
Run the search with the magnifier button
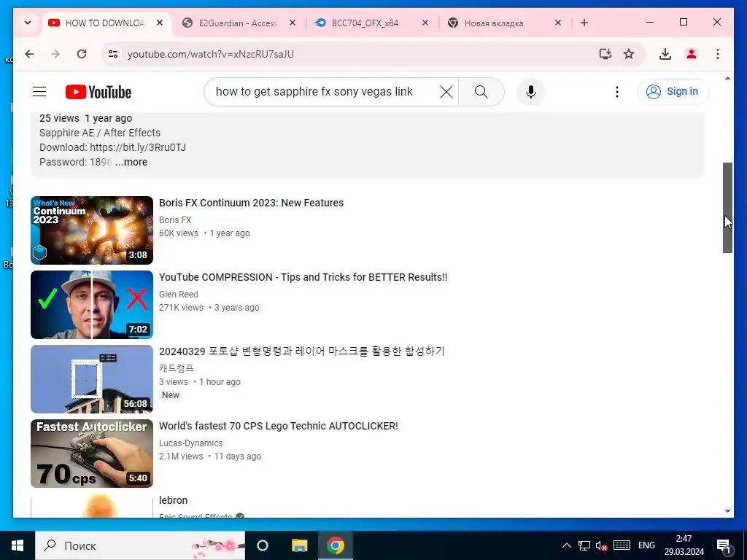tap(481, 91)
